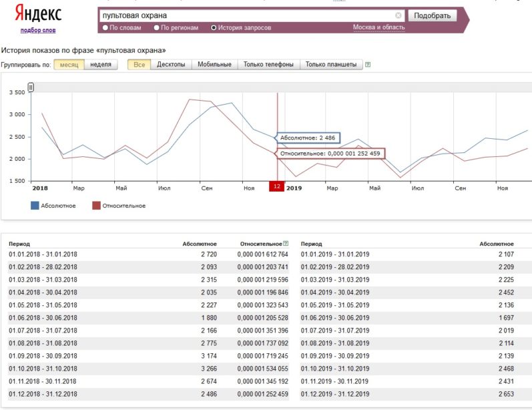The image size is (532, 410).
Task: Select row 01.09.2018 - 30.09.2018
Action: (148, 356)
